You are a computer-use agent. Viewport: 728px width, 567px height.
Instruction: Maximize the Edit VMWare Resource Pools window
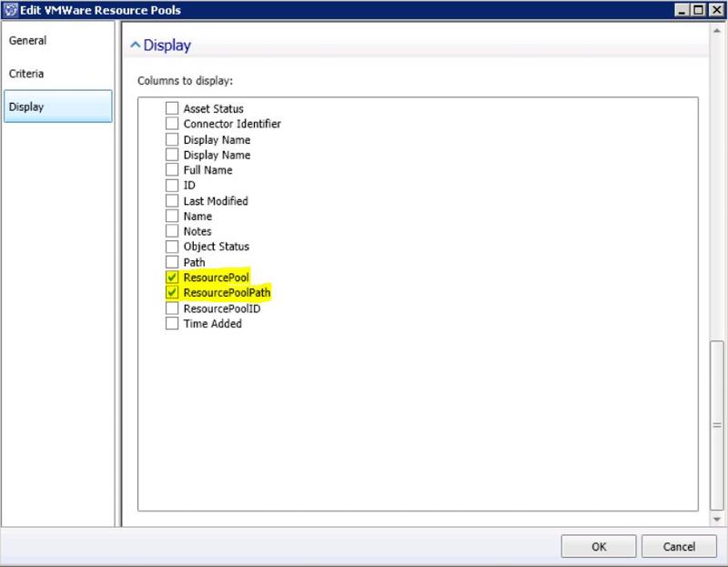pos(699,10)
